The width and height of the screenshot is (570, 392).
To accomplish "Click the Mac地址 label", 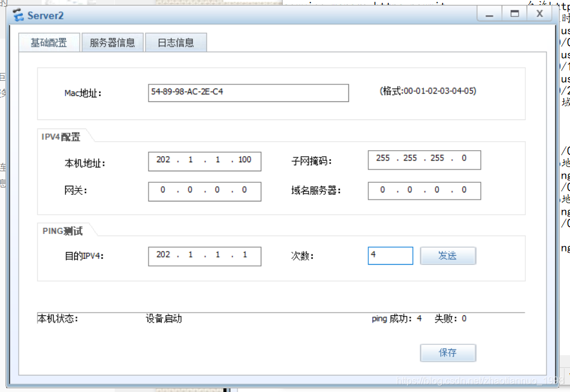I will (83, 93).
